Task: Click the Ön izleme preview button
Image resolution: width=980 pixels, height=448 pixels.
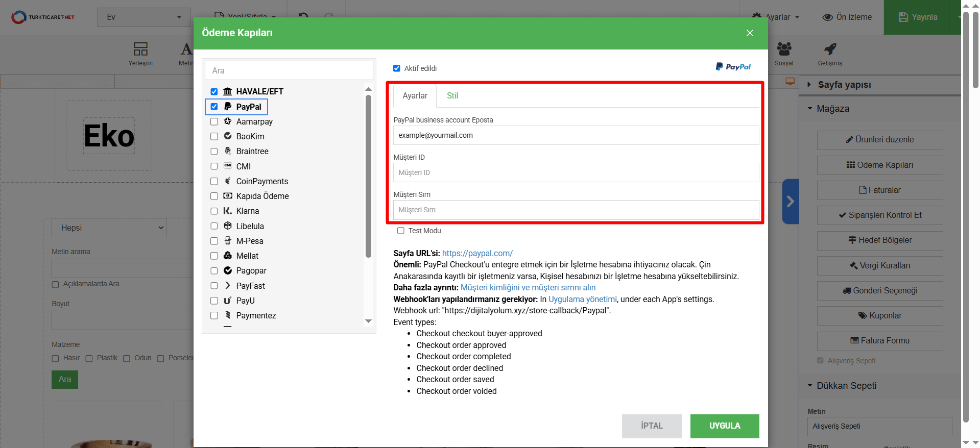Action: pyautogui.click(x=847, y=17)
